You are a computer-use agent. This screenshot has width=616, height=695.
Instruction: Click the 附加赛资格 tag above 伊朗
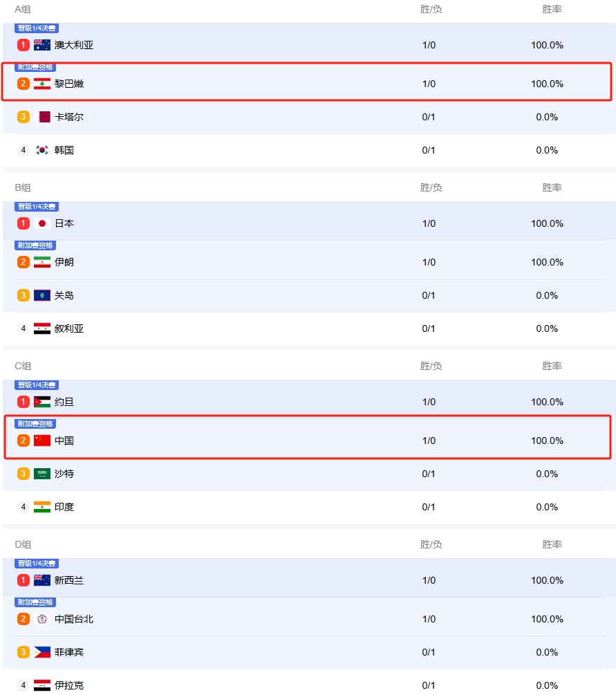point(35,245)
